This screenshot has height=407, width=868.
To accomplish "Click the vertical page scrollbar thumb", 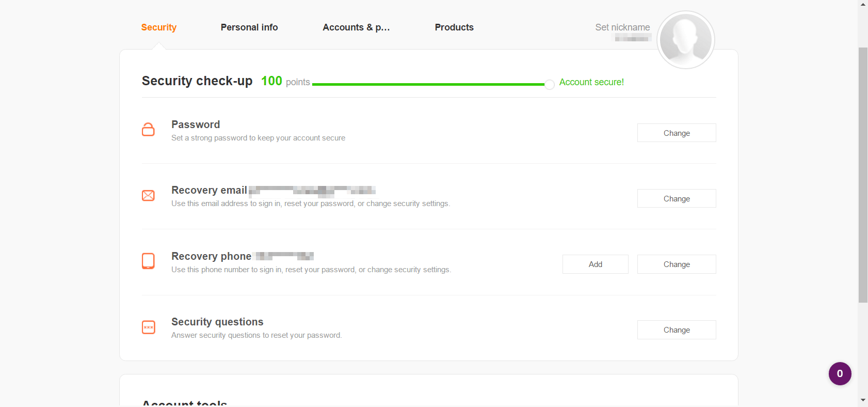I will (863, 175).
